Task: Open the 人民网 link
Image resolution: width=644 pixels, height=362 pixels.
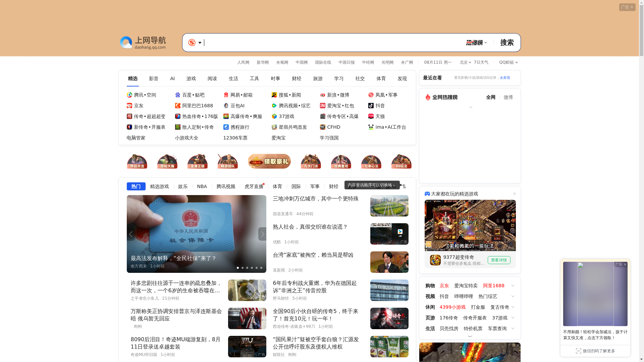Action: [243, 62]
